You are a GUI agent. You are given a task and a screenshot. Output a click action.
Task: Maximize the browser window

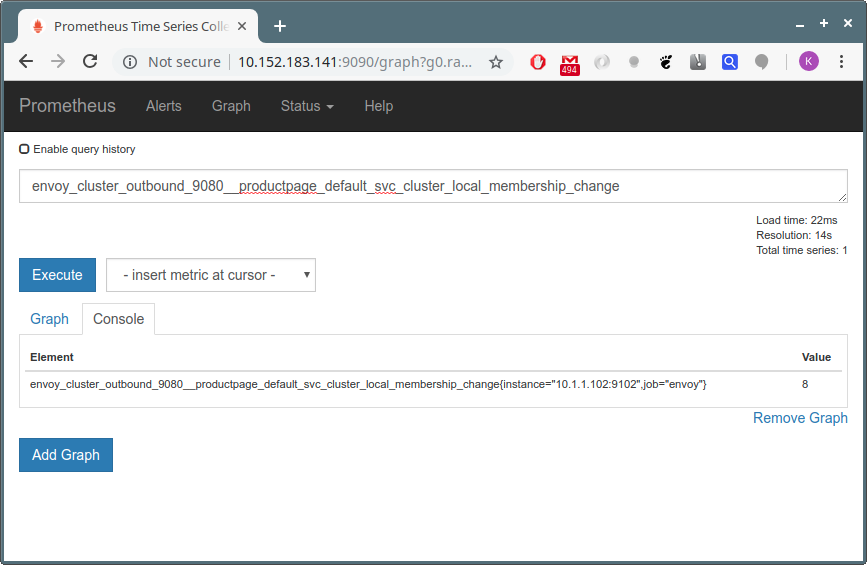[824, 23]
